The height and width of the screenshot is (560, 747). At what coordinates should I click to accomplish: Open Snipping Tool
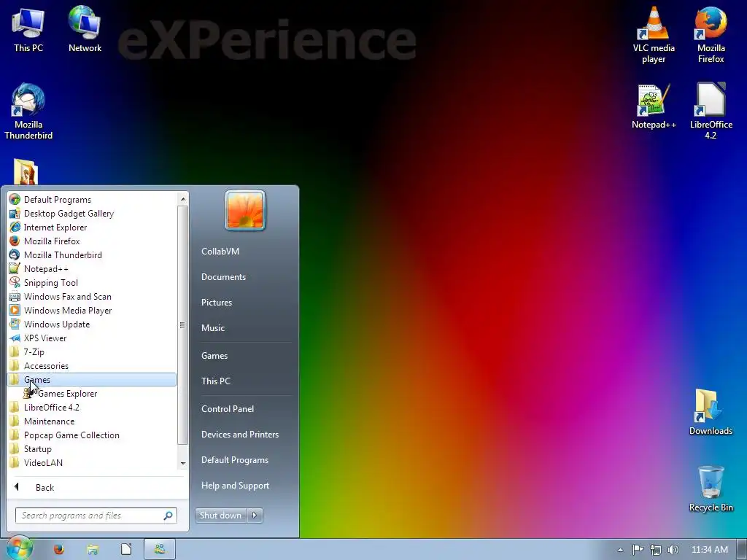click(x=92, y=282)
